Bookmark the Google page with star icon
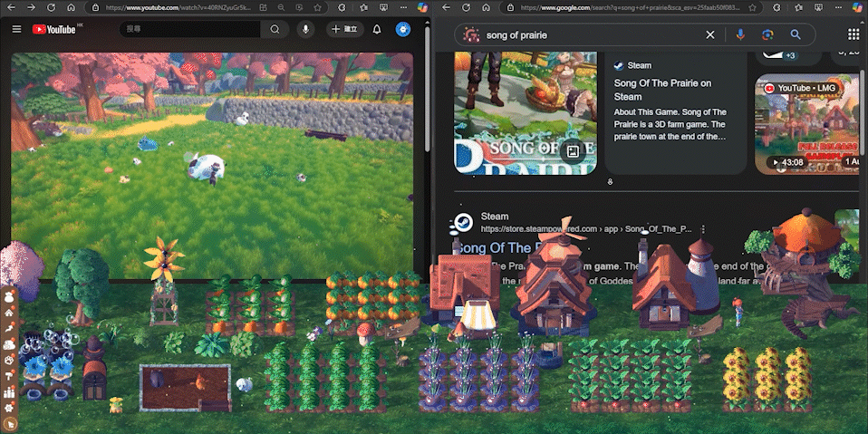This screenshot has width=868, height=434. click(x=752, y=8)
